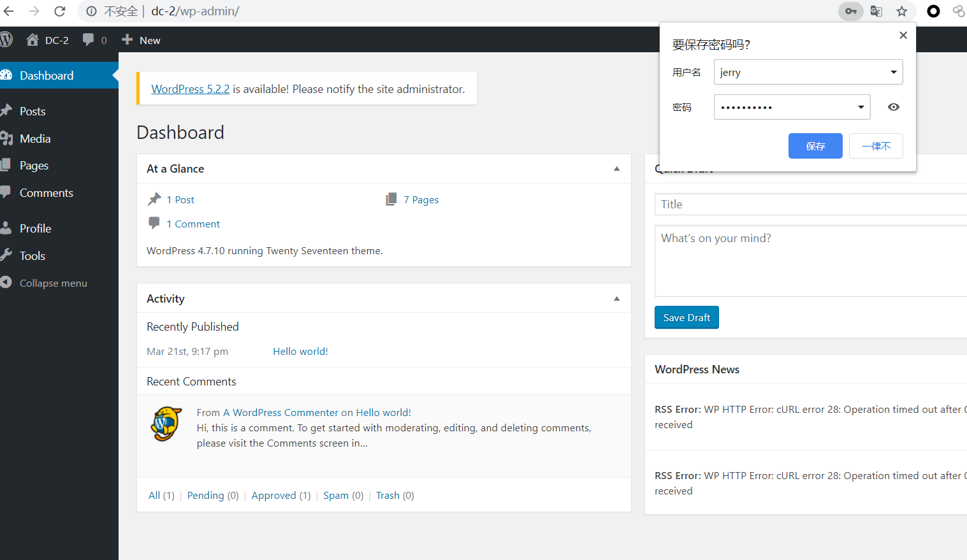Filter comments by Approved (1)
The image size is (967, 560).
[281, 495]
